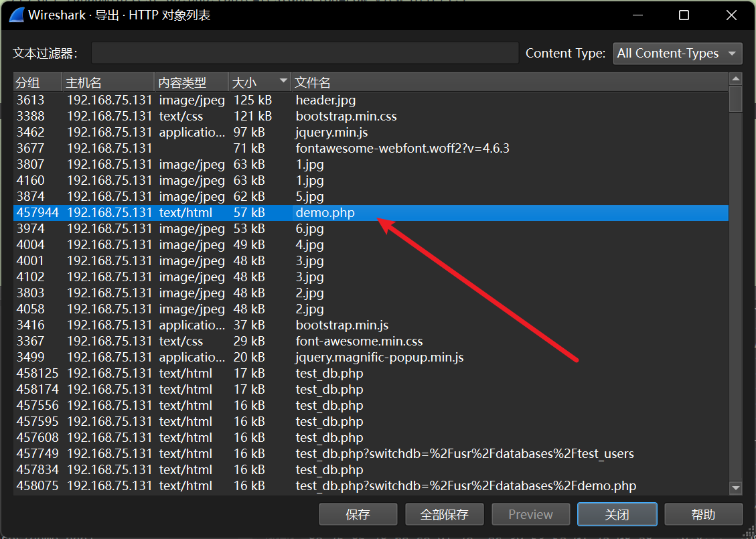756x539 pixels.
Task: Click the 关闭 button
Action: coord(617,514)
